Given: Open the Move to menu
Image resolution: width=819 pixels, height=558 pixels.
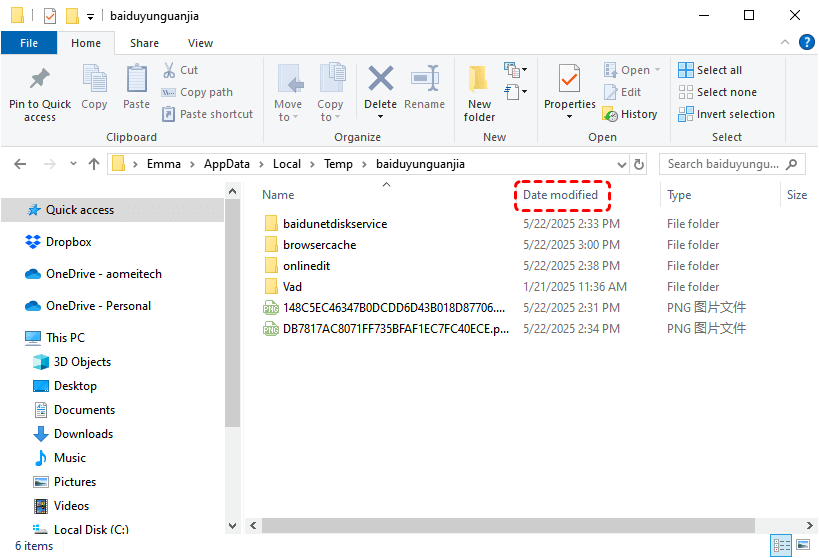Looking at the screenshot, I should tap(288, 93).
